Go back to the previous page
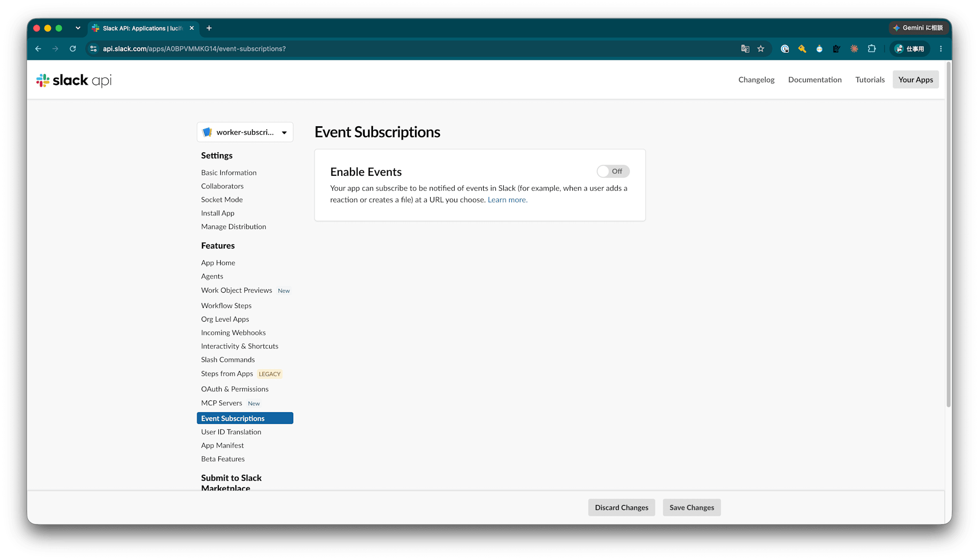Image resolution: width=979 pixels, height=560 pixels. pos(38,49)
